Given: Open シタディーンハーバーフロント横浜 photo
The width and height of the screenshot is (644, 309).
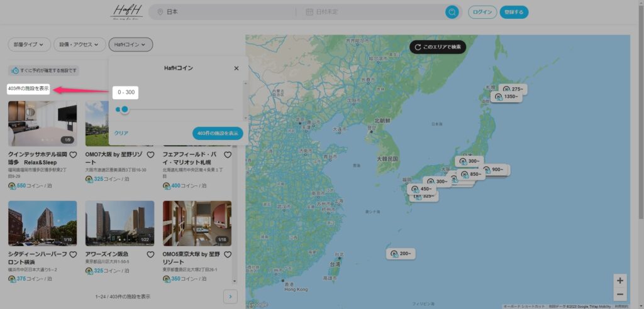Looking at the screenshot, I should click(x=43, y=223).
